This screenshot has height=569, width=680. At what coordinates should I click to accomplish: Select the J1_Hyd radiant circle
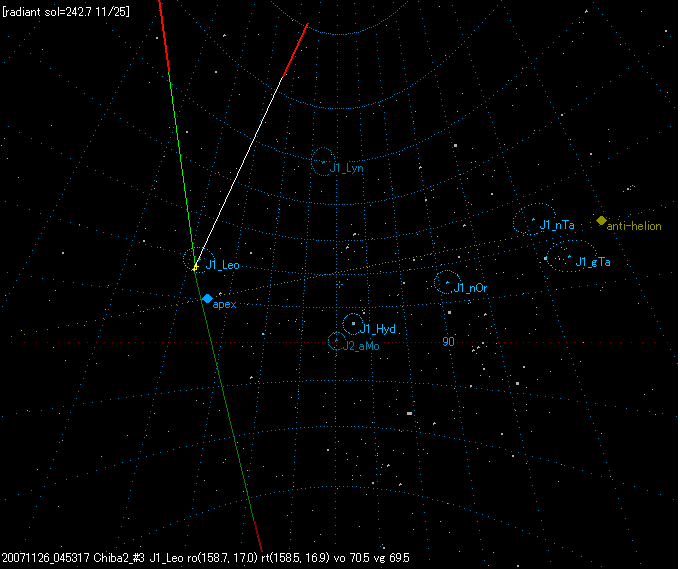click(x=353, y=324)
